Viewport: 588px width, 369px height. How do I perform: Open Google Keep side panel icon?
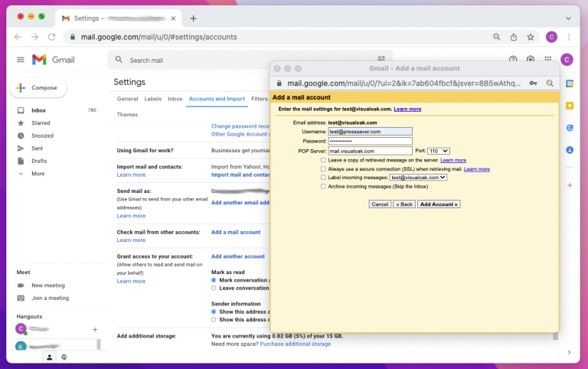[x=570, y=106]
